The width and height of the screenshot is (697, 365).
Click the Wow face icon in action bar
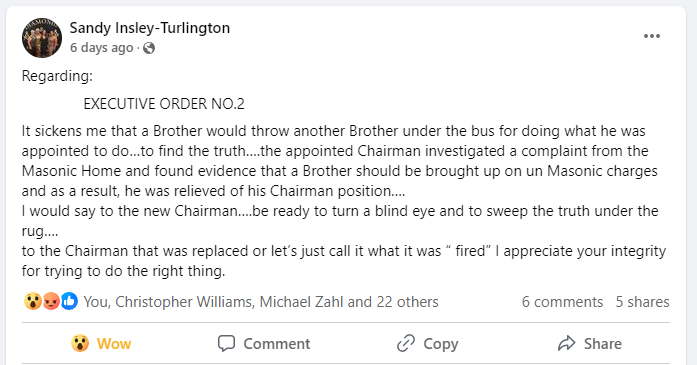click(80, 343)
